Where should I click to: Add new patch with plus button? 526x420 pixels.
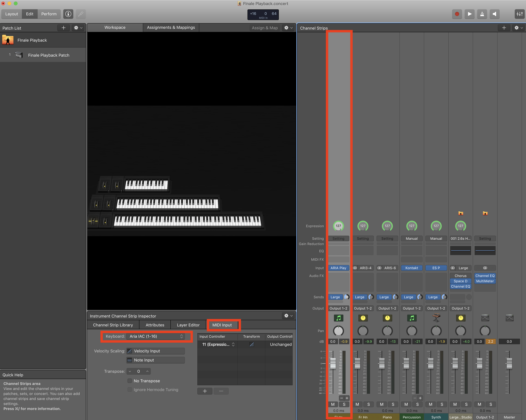64,28
